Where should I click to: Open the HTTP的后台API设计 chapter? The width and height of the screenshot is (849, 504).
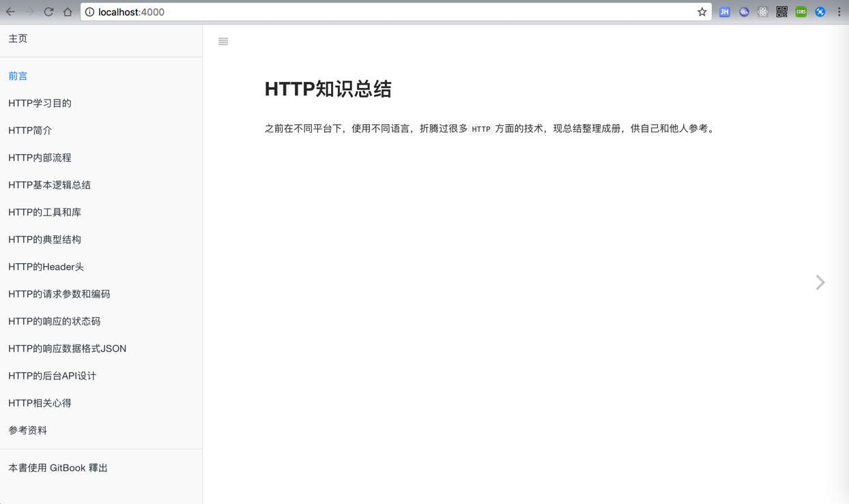click(x=52, y=376)
